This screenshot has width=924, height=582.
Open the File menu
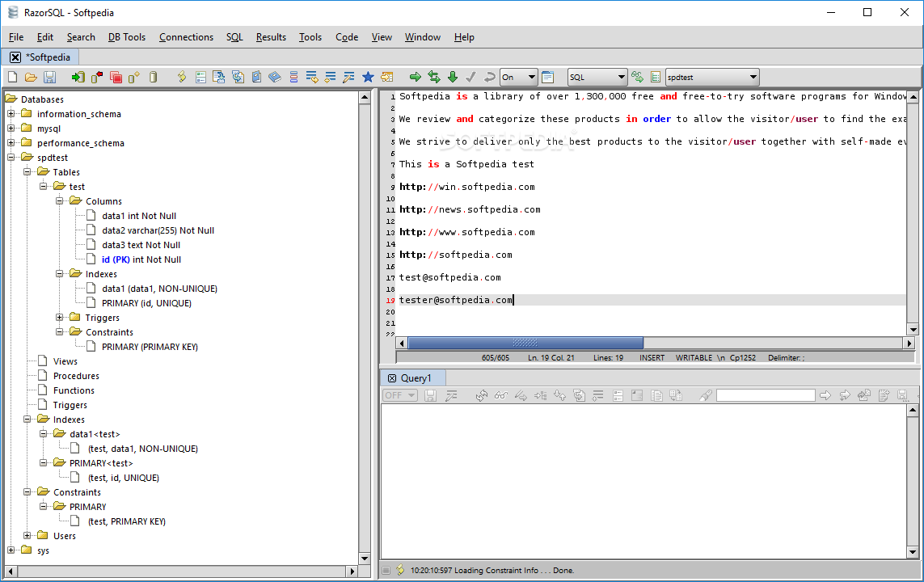16,37
